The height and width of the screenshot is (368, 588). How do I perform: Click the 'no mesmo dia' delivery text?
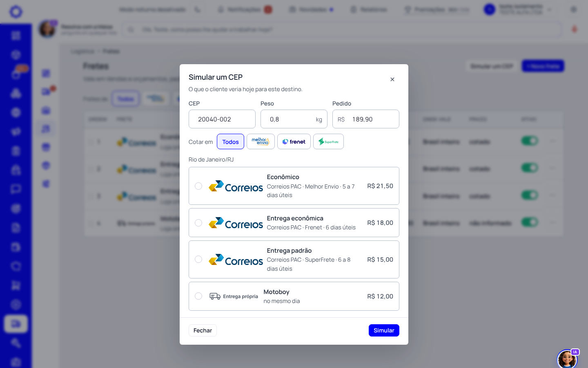pos(282,301)
